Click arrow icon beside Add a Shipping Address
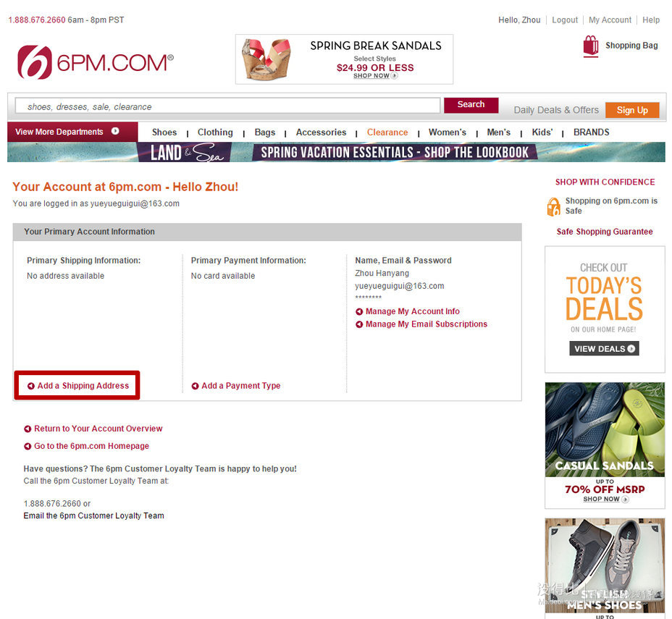Viewport: 672px width, 619px height. (x=31, y=386)
